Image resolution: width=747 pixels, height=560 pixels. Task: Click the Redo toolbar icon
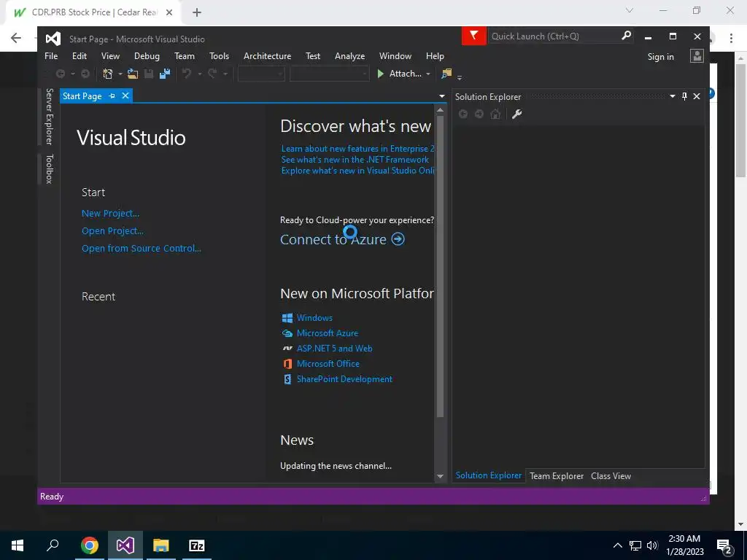point(212,74)
